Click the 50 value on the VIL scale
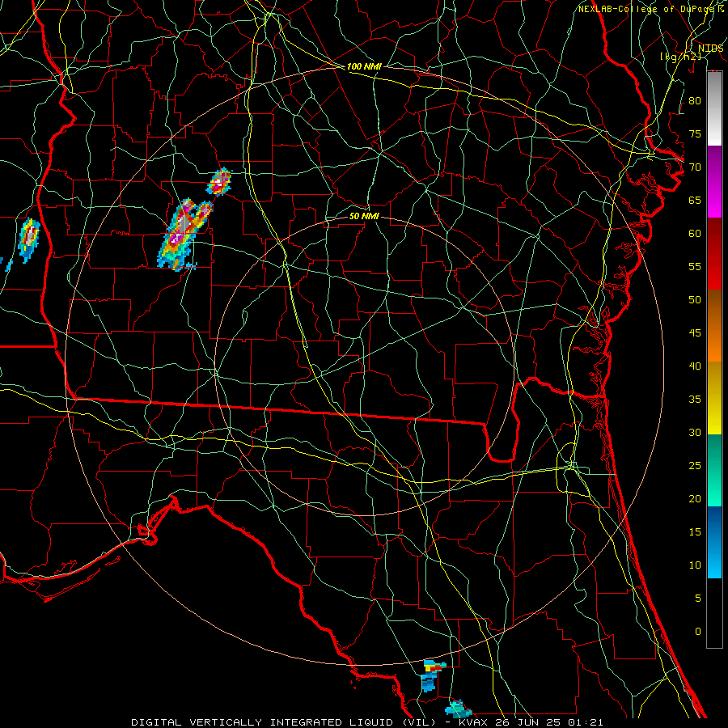The image size is (728, 728). click(x=695, y=300)
